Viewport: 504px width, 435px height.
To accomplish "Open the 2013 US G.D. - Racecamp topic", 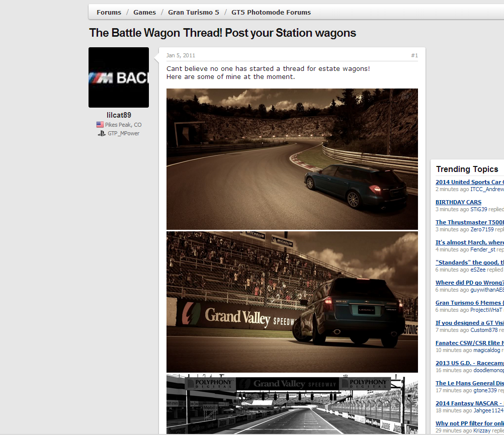I will coord(470,363).
